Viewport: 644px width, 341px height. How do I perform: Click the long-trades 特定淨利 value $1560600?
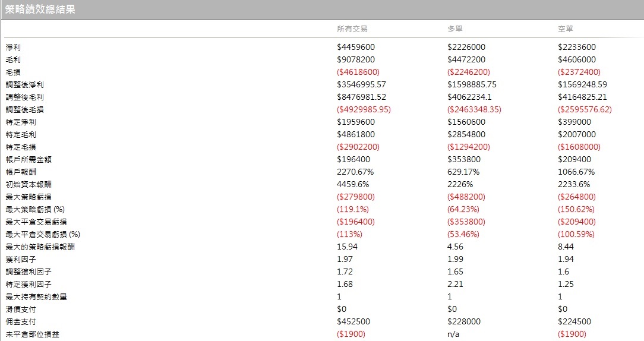click(466, 122)
